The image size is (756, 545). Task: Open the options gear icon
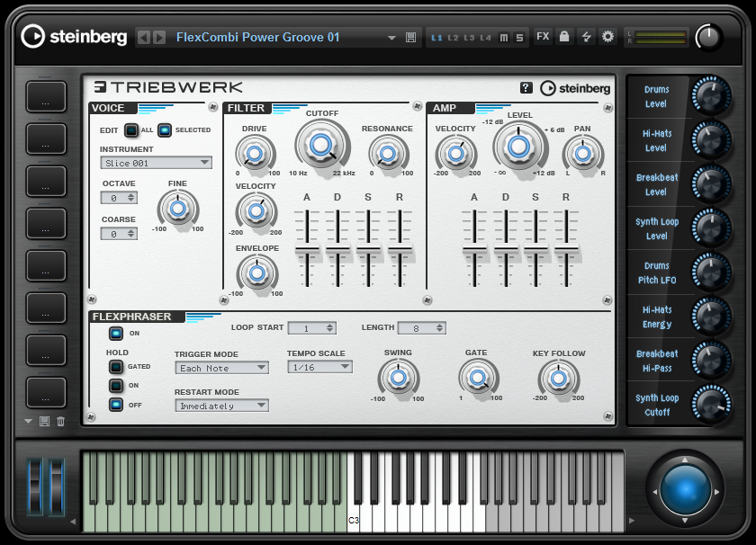click(608, 37)
